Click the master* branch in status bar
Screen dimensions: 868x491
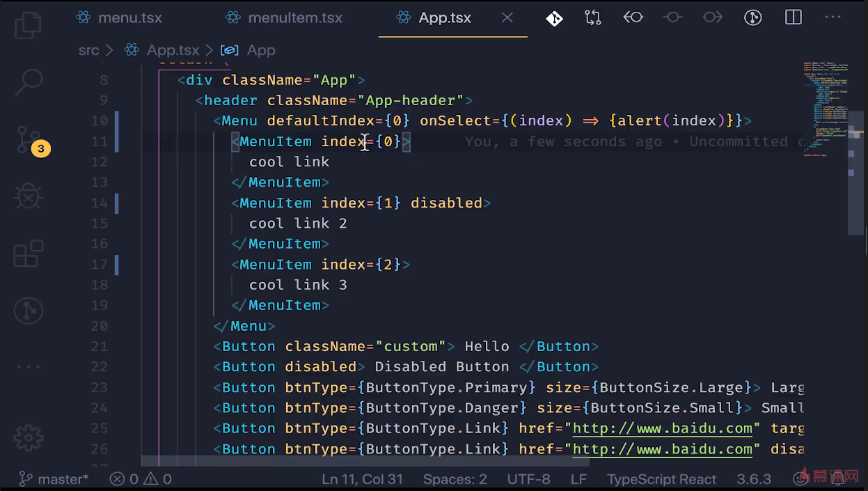tap(54, 479)
